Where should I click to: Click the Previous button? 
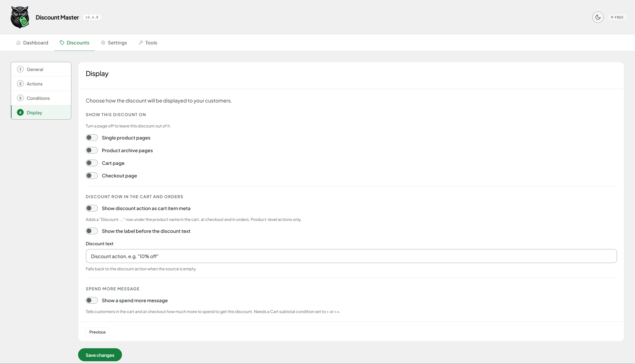point(97,332)
